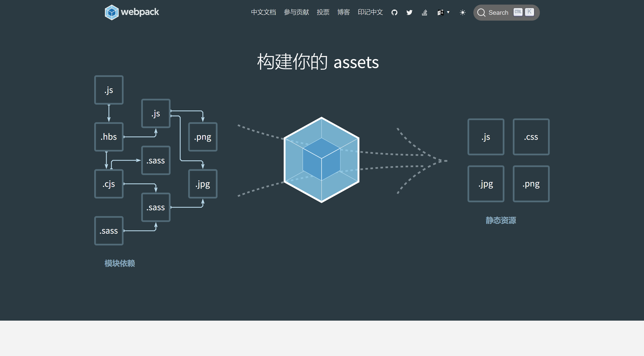Image resolution: width=644 pixels, height=356 pixels.
Task: Click the .hbs module box
Action: pyautogui.click(x=109, y=137)
